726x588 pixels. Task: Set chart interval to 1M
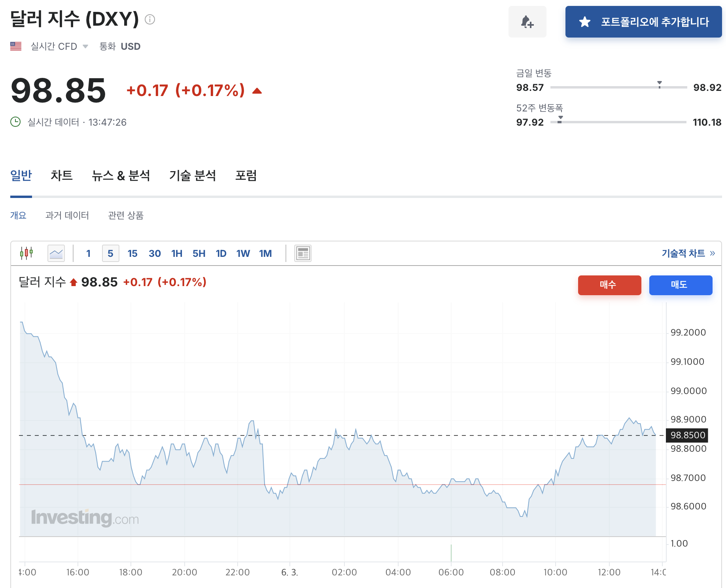265,253
